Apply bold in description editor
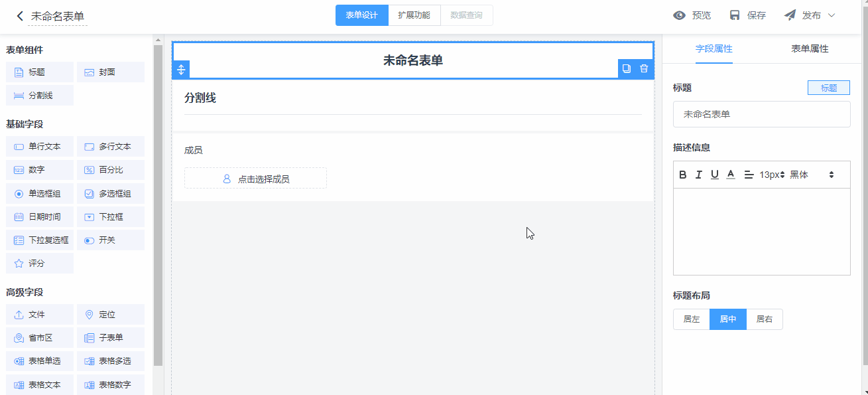The image size is (868, 395). [x=683, y=175]
